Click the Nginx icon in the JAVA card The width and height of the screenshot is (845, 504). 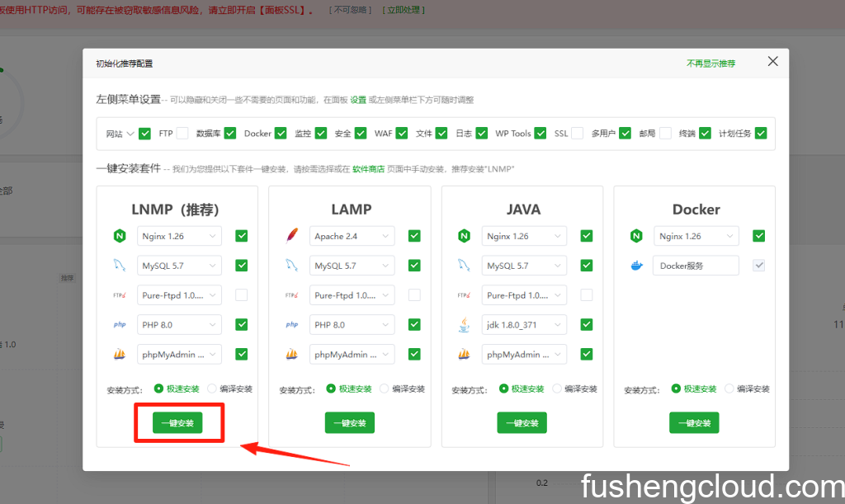click(x=464, y=236)
